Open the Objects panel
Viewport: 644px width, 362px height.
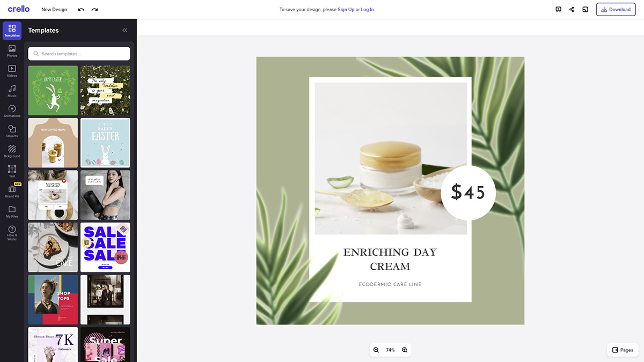pyautogui.click(x=12, y=131)
